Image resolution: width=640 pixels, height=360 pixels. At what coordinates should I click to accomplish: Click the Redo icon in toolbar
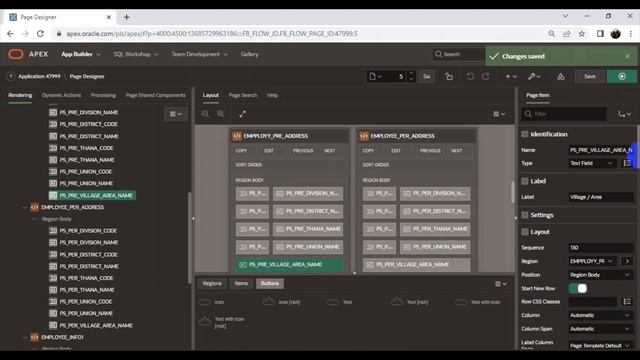tap(485, 76)
